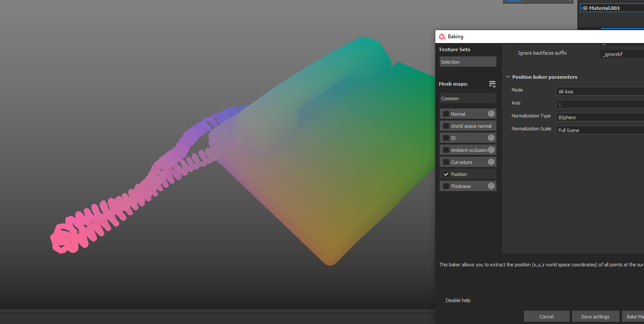Click the mesh icon beside Ambient occlusion

point(491,150)
